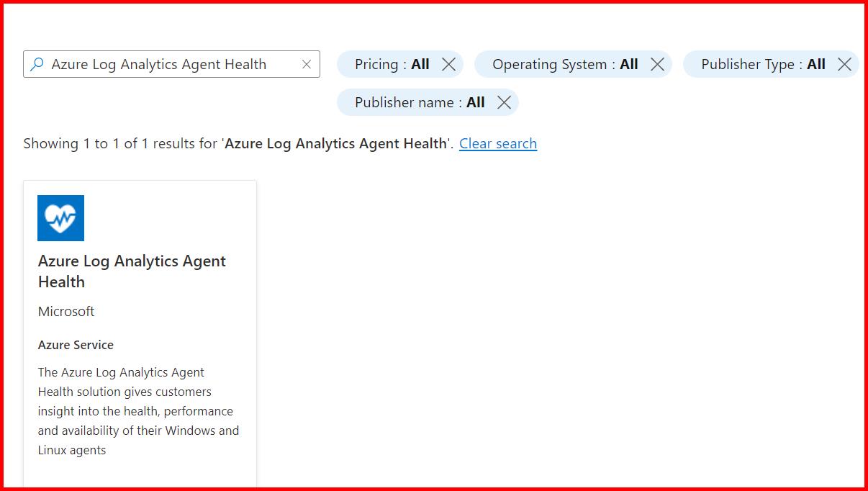The height and width of the screenshot is (491, 868).
Task: Click the Microsoft publisher text on card
Action: 66,311
